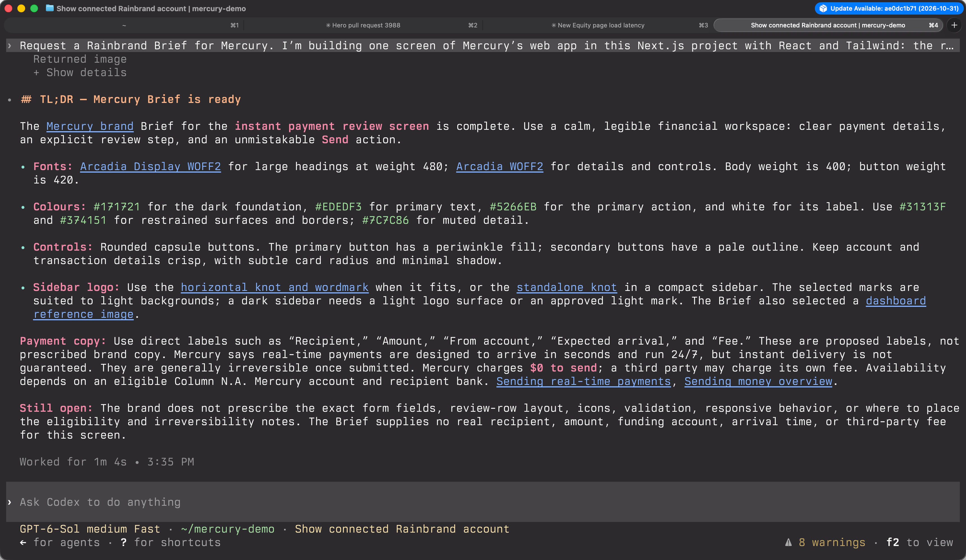Click 'Ask Codex to do anything' input

pyautogui.click(x=483, y=502)
